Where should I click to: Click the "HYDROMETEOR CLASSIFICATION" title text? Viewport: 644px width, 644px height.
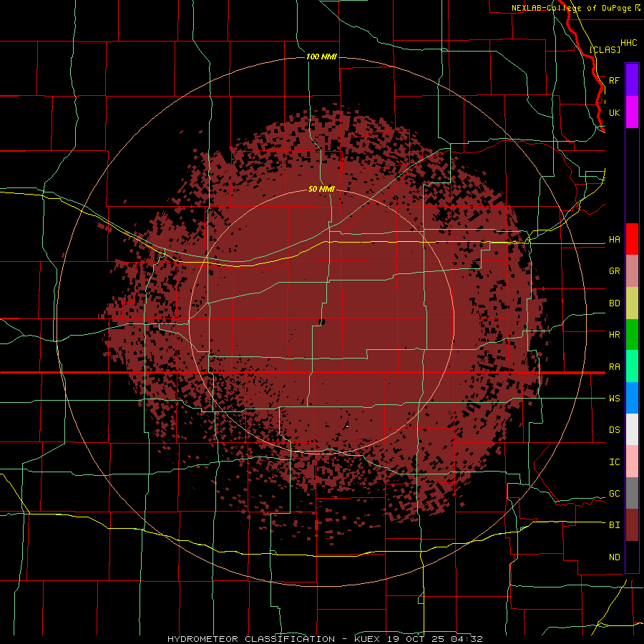tap(251, 639)
